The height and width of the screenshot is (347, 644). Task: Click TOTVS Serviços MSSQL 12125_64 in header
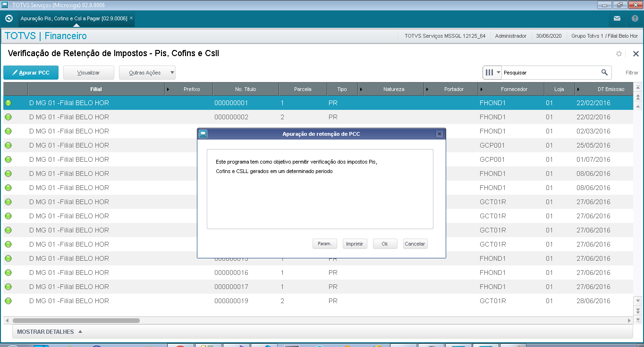[x=445, y=36]
